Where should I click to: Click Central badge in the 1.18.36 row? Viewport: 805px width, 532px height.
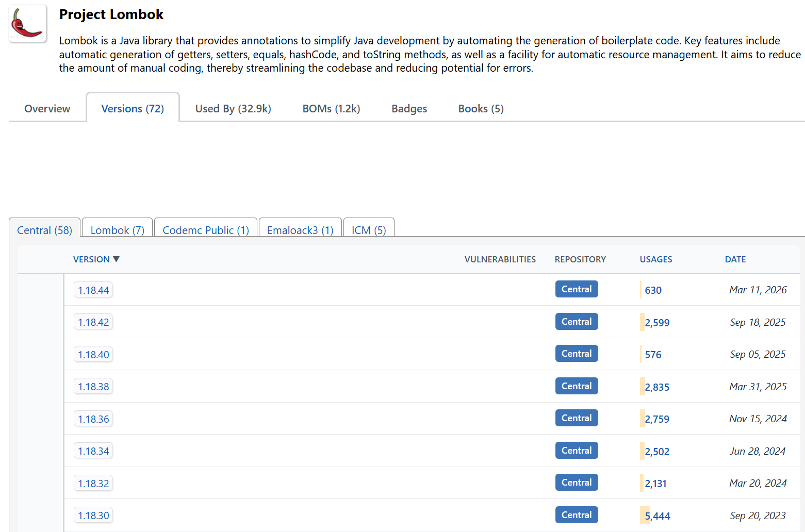point(577,418)
